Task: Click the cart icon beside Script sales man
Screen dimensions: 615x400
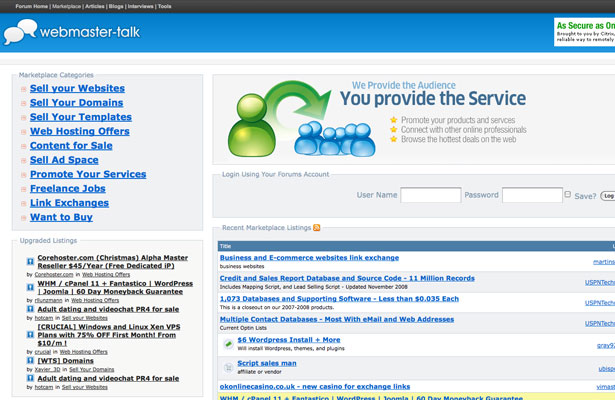Action: [x=228, y=367]
